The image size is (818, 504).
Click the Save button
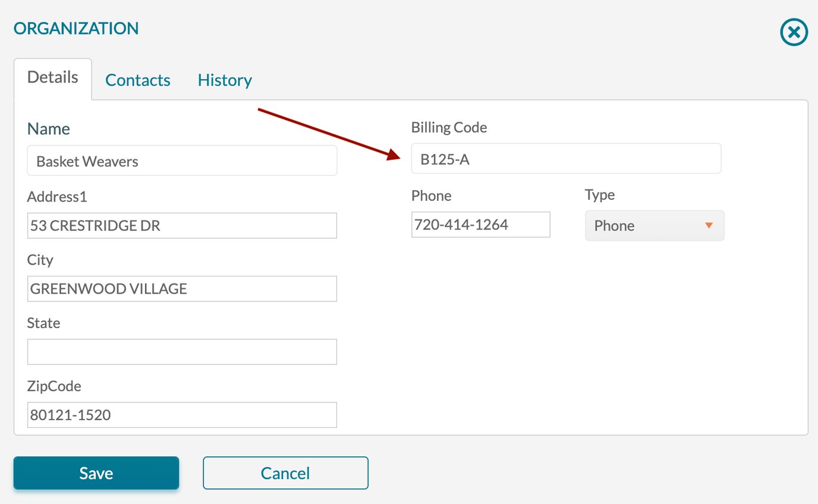point(96,473)
